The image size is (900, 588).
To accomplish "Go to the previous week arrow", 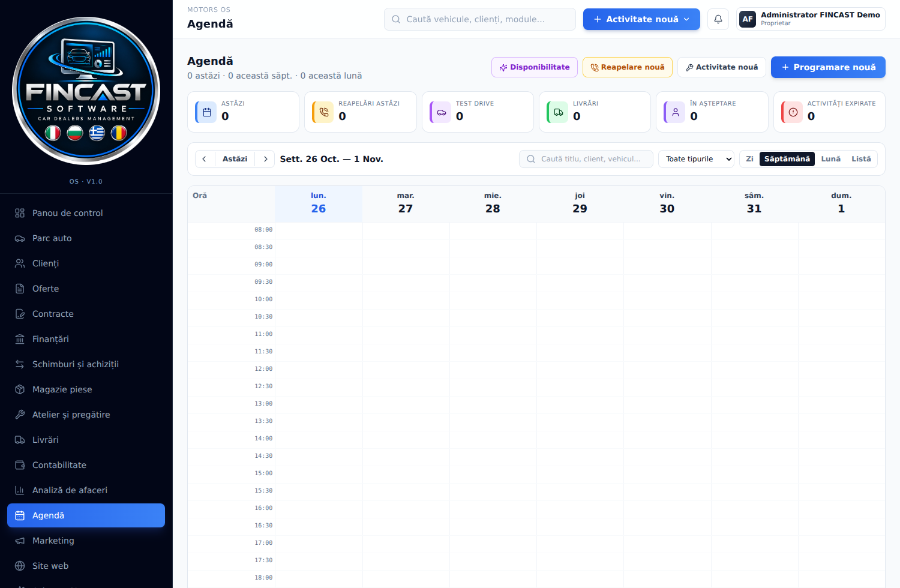I will coord(205,159).
